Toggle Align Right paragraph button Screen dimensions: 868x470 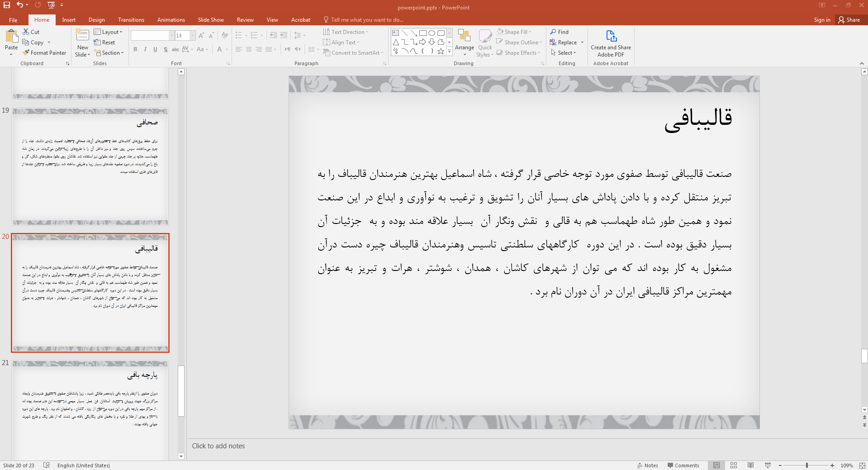click(259, 49)
